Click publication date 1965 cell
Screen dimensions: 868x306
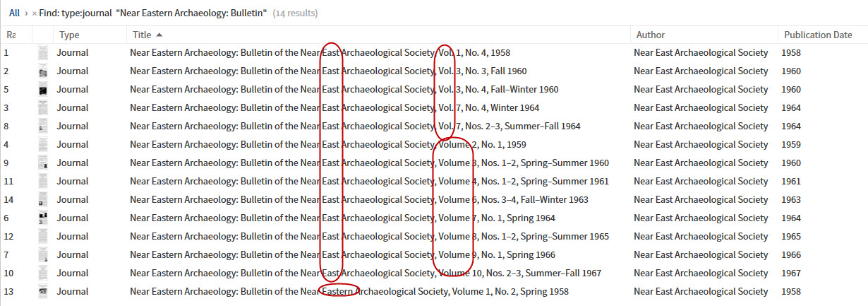[x=791, y=236]
